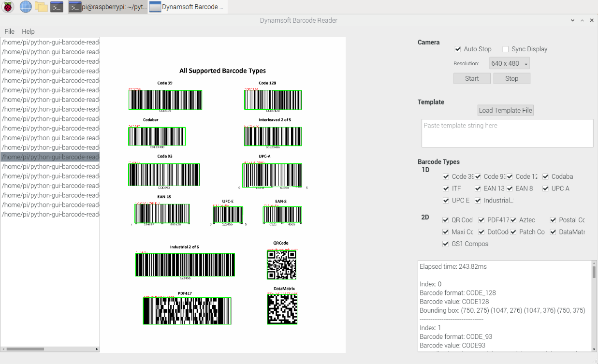Image resolution: width=598 pixels, height=364 pixels.
Task: Click the Dynamsoft Barcode taskbar entry
Action: pyautogui.click(x=187, y=7)
